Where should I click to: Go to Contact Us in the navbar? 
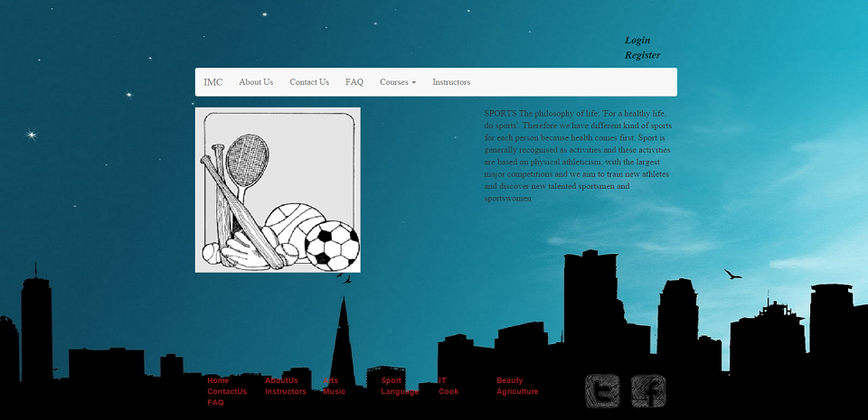coord(309,82)
